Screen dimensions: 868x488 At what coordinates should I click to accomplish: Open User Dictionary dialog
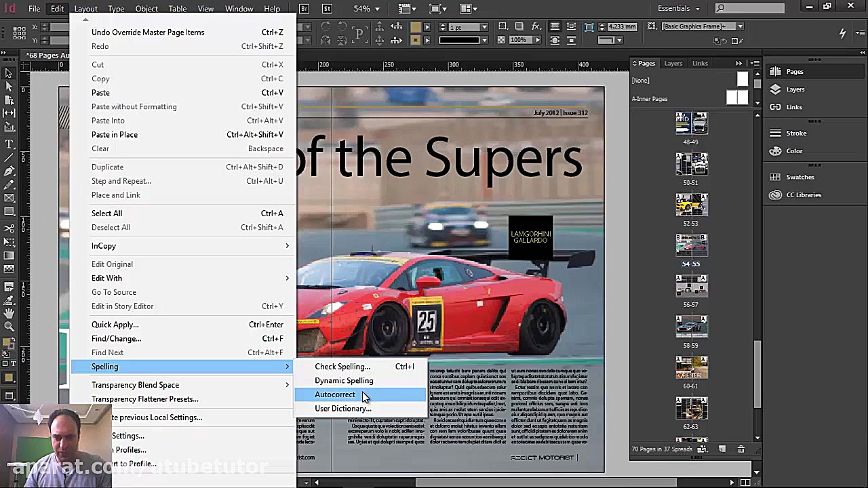pos(343,408)
